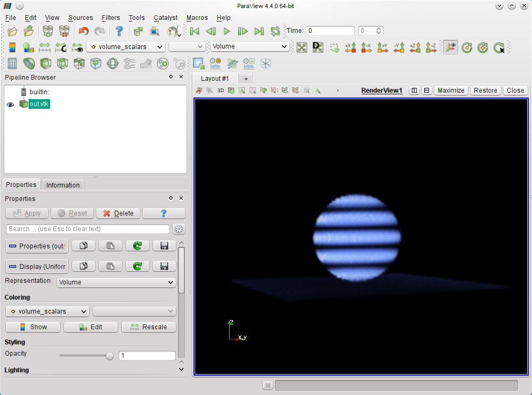Toggle visibility eye for out.vtk
The image size is (532, 395).
click(x=10, y=105)
